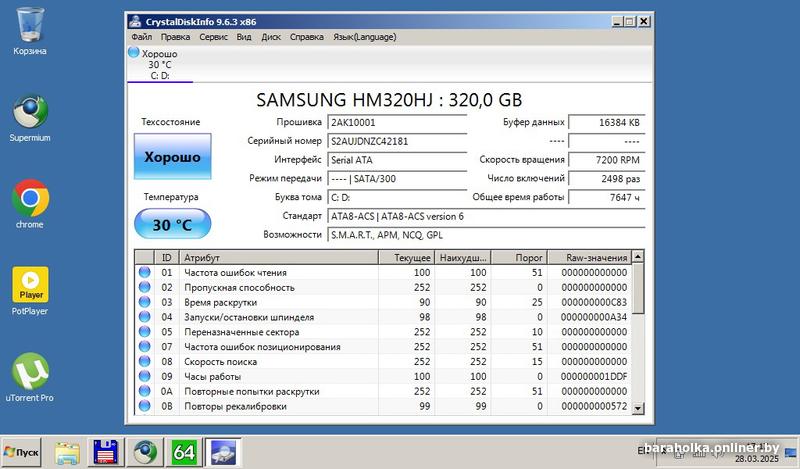Click serial number field S2AUJDNZC42181
800x469 pixels.
[x=397, y=141]
